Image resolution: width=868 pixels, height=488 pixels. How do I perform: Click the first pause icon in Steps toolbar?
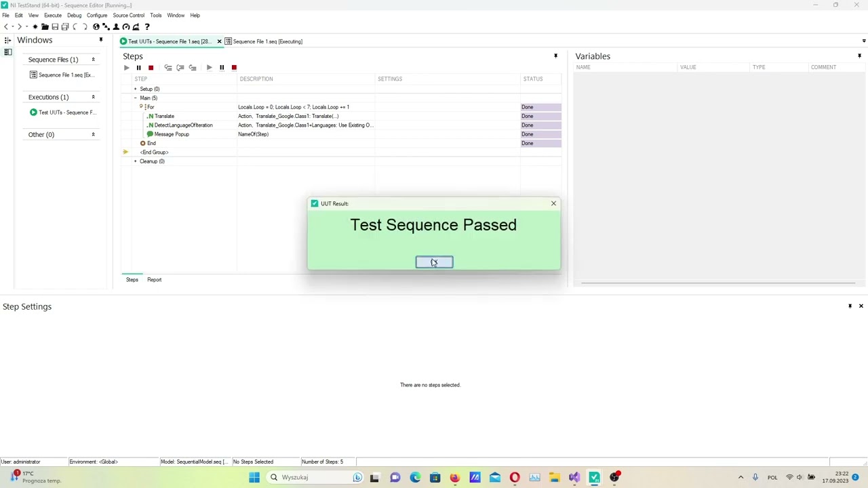[x=138, y=68]
